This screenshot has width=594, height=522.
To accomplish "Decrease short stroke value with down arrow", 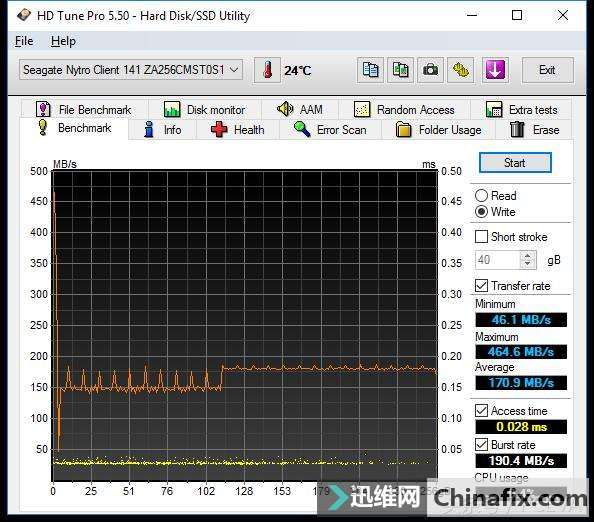I will [528, 264].
